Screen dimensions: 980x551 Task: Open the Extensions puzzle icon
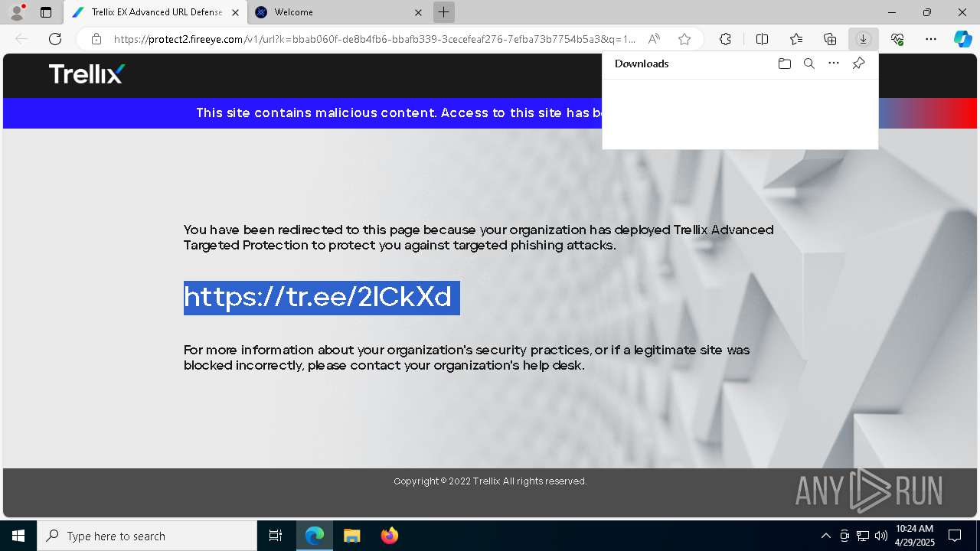(x=725, y=39)
